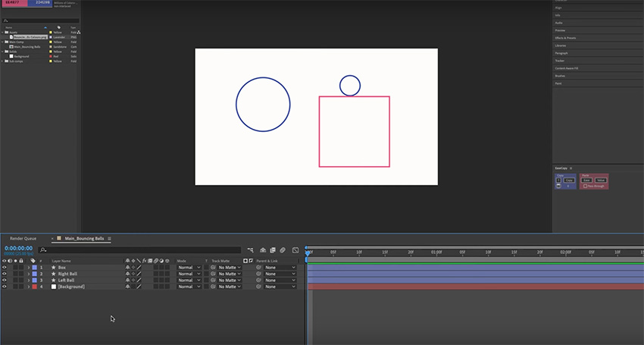Open the Graph Editor icon
Image resolution: width=644 pixels, height=345 pixels.
(x=295, y=250)
